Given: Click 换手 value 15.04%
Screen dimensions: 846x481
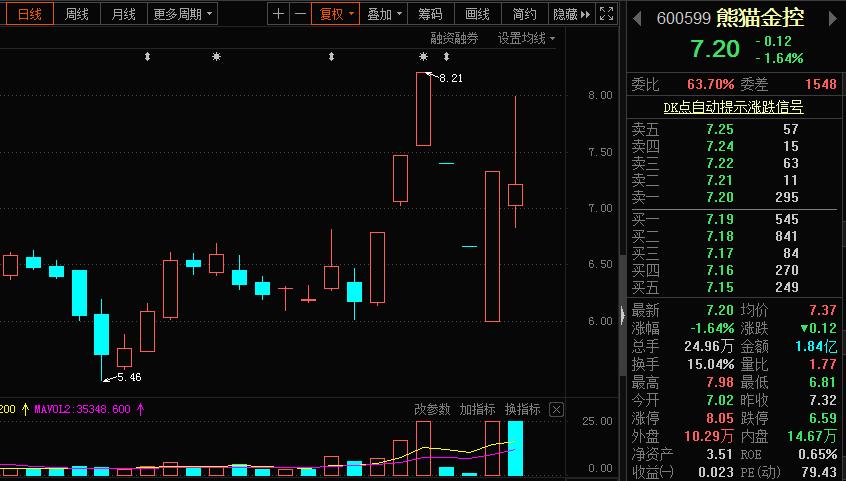Looking at the screenshot, I should point(711,364).
